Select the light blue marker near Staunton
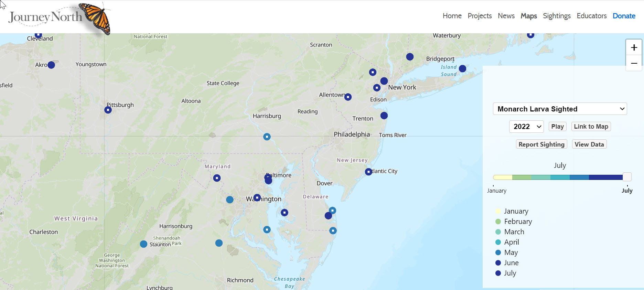Image resolution: width=644 pixels, height=290 pixels. (x=144, y=244)
